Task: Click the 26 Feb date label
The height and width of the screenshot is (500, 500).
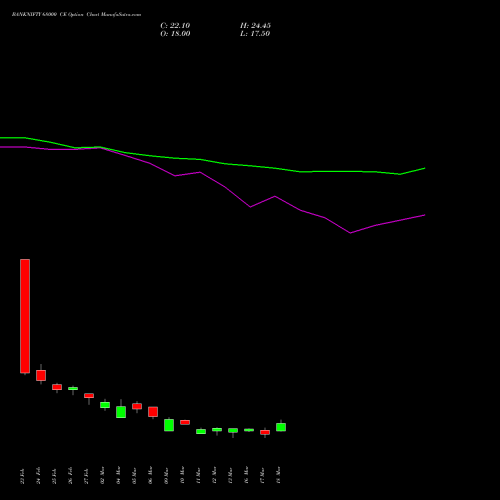Action: [x=70, y=476]
